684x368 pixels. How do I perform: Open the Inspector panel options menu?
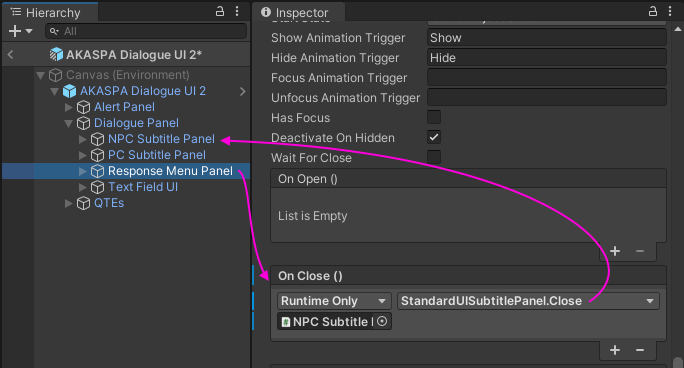(670, 11)
